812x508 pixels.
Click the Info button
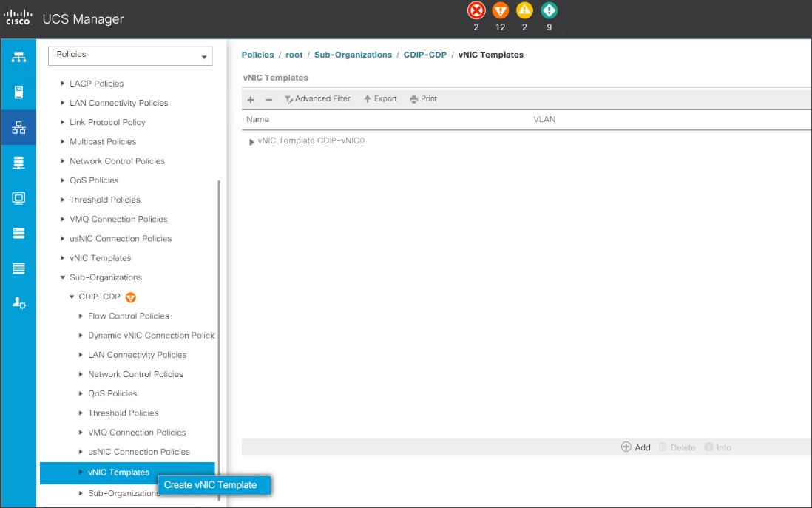pyautogui.click(x=718, y=447)
